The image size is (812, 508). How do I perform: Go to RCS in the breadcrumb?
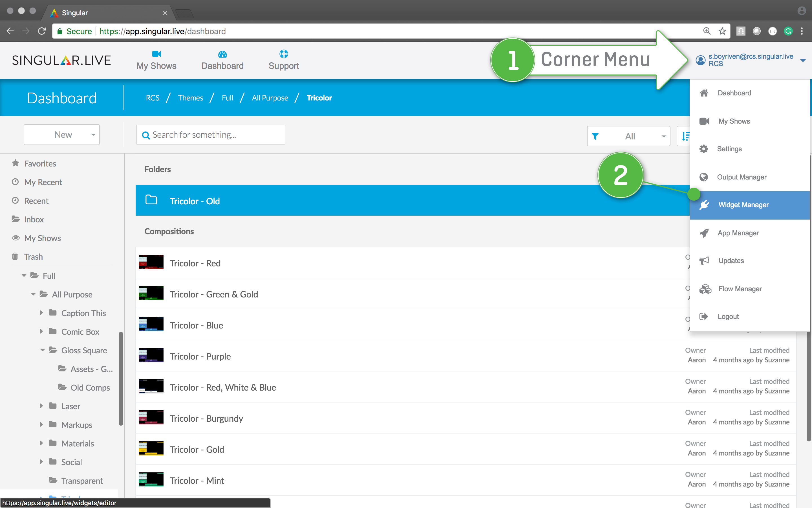pos(153,98)
